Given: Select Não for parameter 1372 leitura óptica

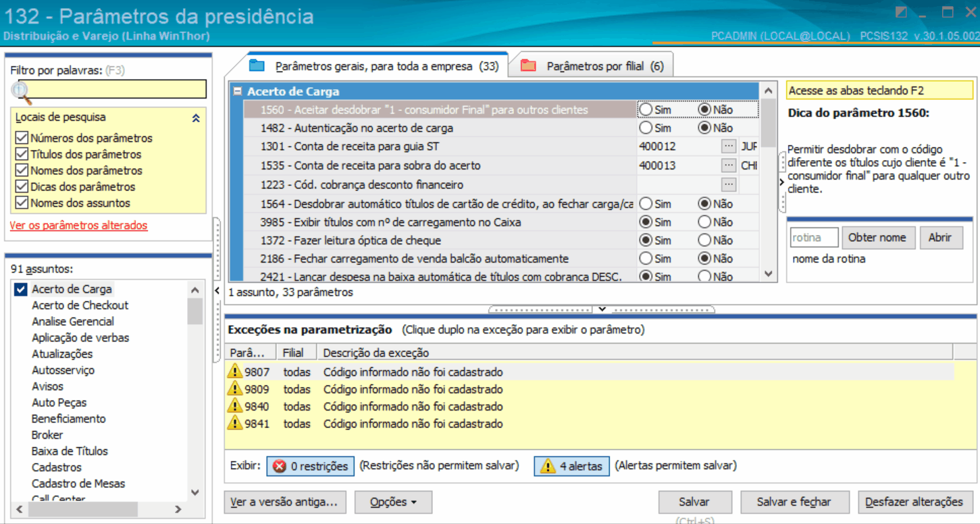Looking at the screenshot, I should (x=705, y=240).
